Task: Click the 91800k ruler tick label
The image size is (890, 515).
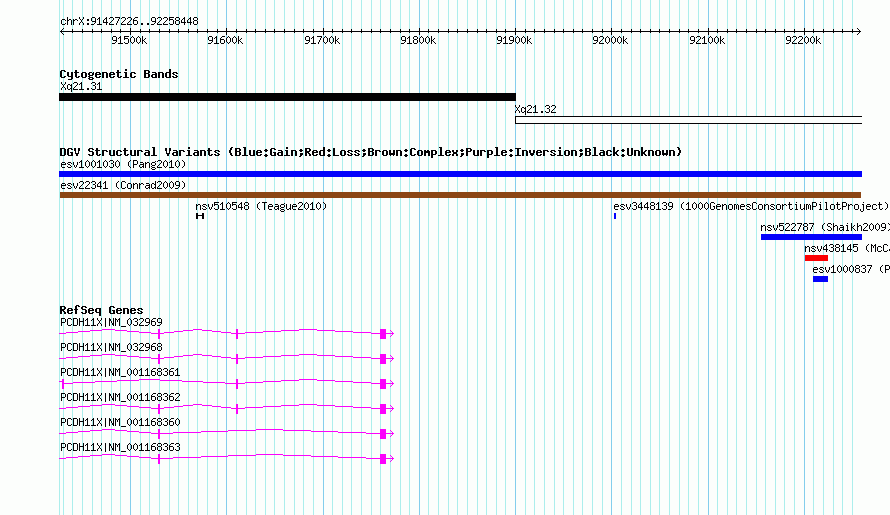Action: [x=418, y=40]
